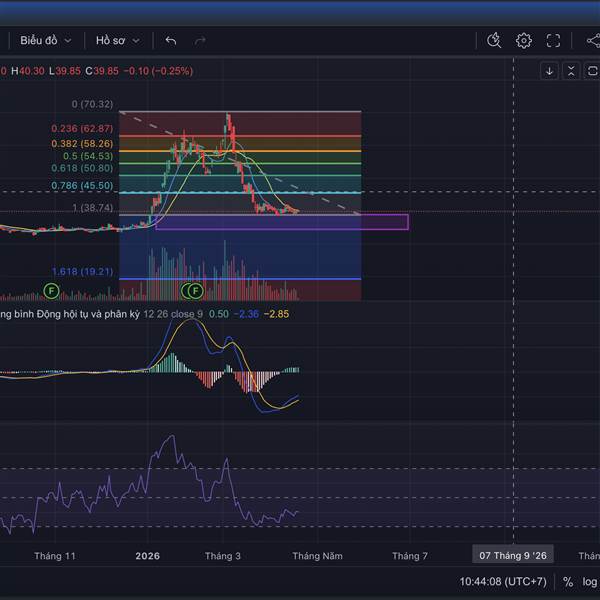600x600 pixels.
Task: Click the collapse pane icon
Action: coord(570,71)
